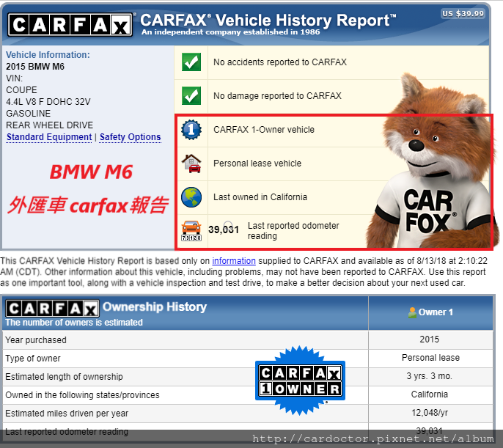Click the '2015 BMW M6' vehicle title
Image resolution: width=503 pixels, height=448 pixels.
[x=35, y=67]
